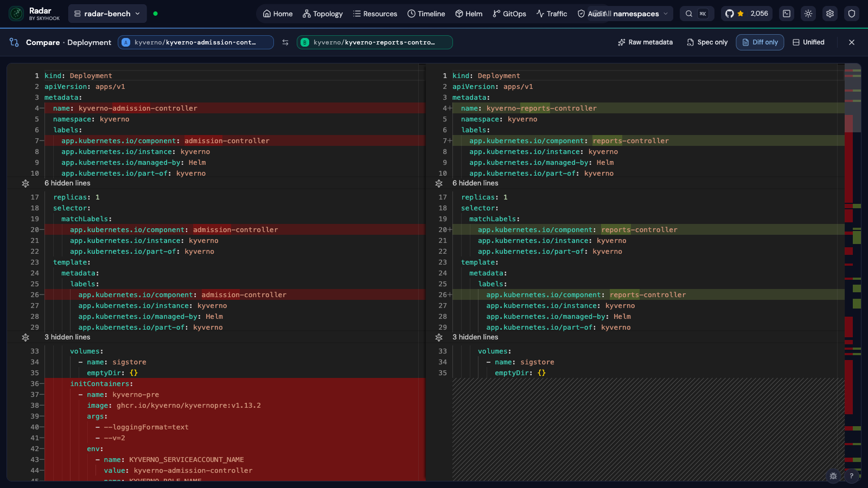This screenshot has height=488, width=868.
Task: Toggle the Diff only mode
Action: (760, 42)
